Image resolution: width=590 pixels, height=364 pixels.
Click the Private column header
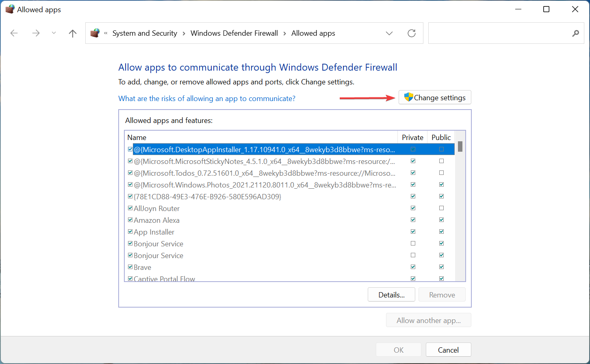click(x=412, y=137)
